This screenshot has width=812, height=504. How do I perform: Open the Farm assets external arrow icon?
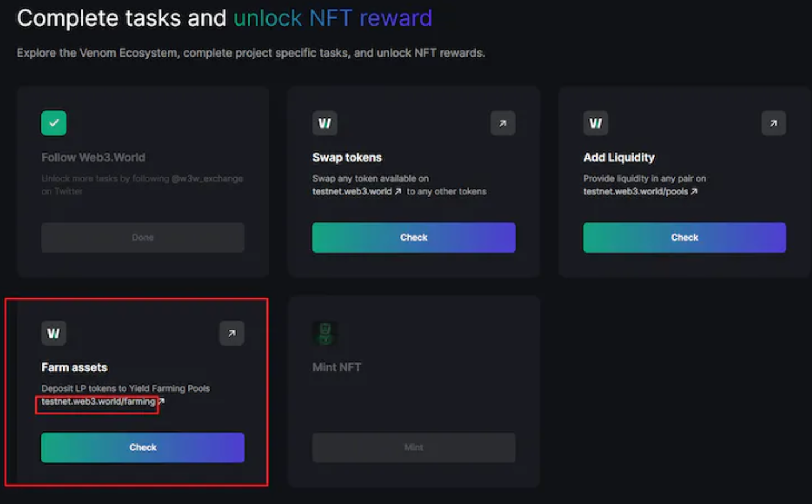232,333
